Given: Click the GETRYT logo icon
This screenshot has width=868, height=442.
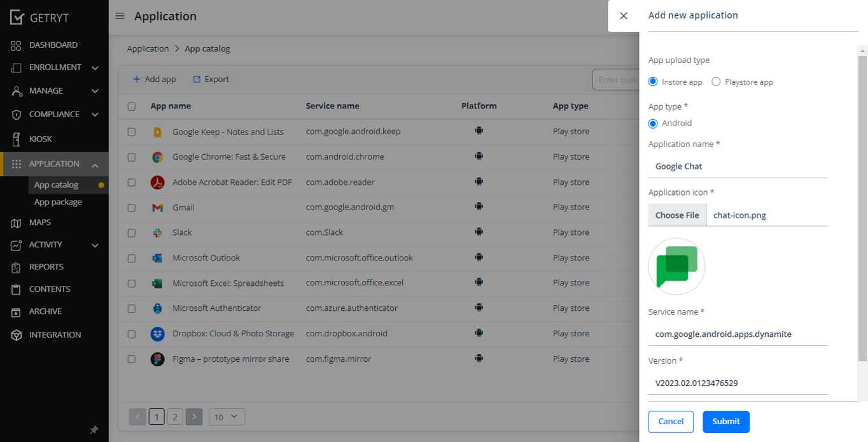Looking at the screenshot, I should 17,17.
